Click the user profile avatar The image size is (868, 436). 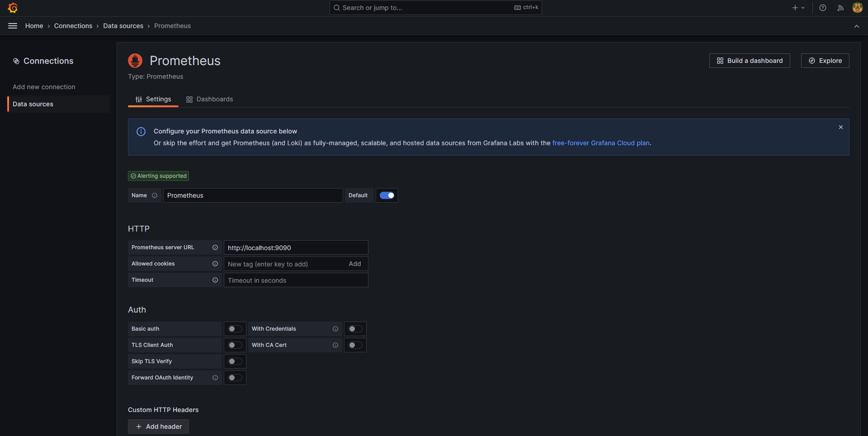point(857,8)
